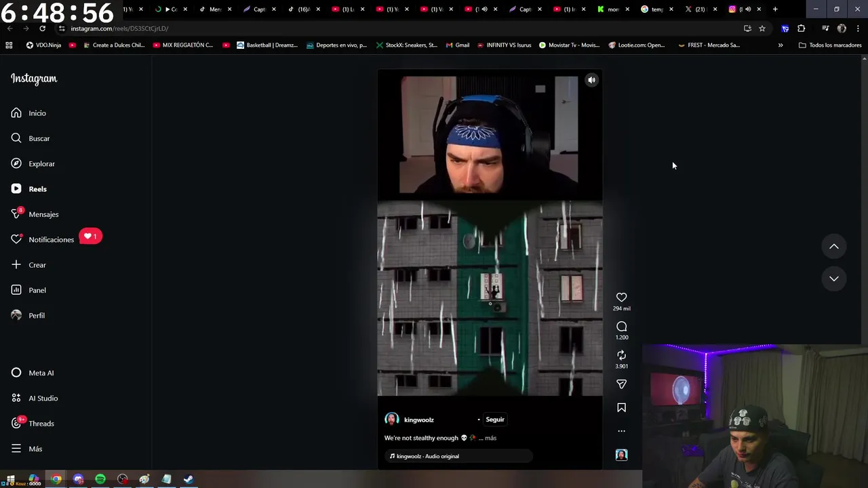Switch to the 'tem' Google tab

(x=656, y=9)
